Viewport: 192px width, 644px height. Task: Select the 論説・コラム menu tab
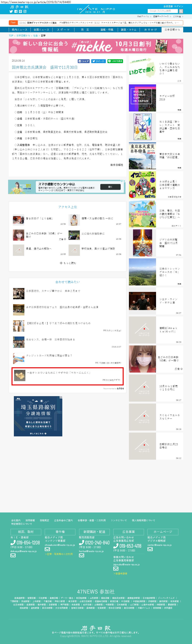pyautogui.click(x=129, y=29)
